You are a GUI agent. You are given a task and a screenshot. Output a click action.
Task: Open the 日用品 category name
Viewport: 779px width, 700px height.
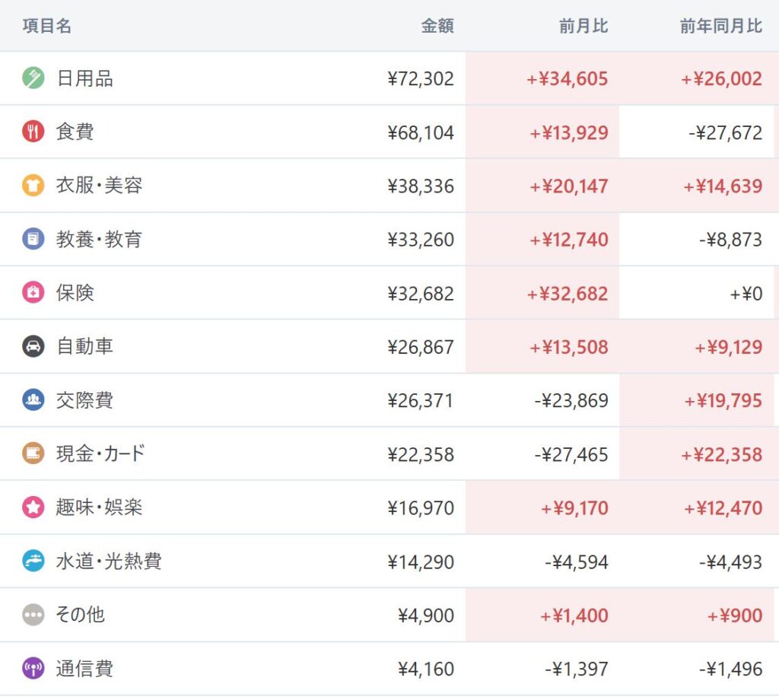(x=85, y=78)
